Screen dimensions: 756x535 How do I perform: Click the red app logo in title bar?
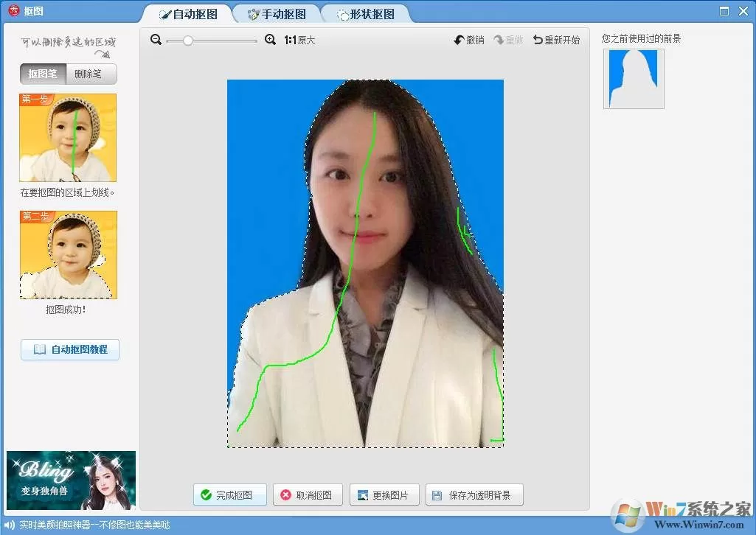coord(14,10)
